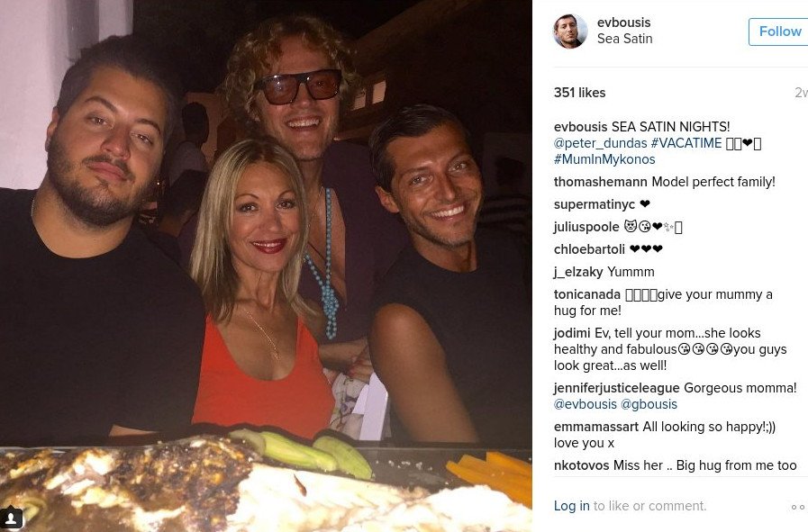This screenshot has width=808, height=532.
Task: Open nkotovos commenter profile
Action: pos(581,465)
